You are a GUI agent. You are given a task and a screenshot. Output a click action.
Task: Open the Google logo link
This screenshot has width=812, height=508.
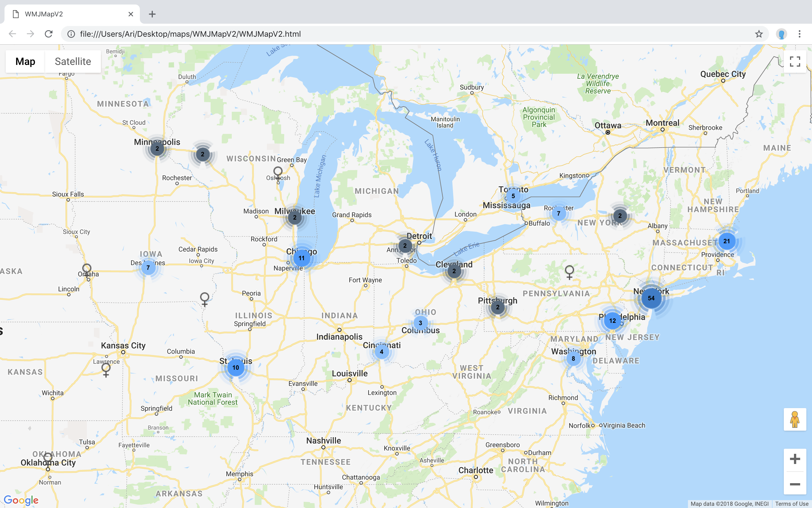[x=21, y=500]
